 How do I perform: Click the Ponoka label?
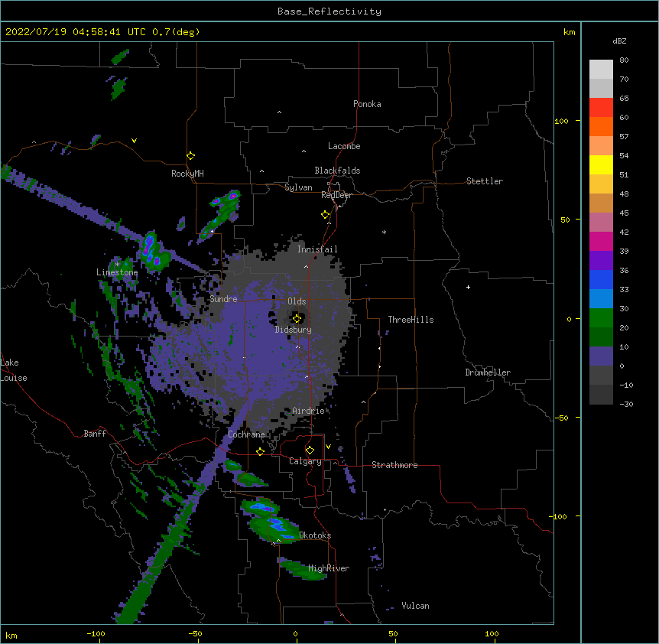367,104
